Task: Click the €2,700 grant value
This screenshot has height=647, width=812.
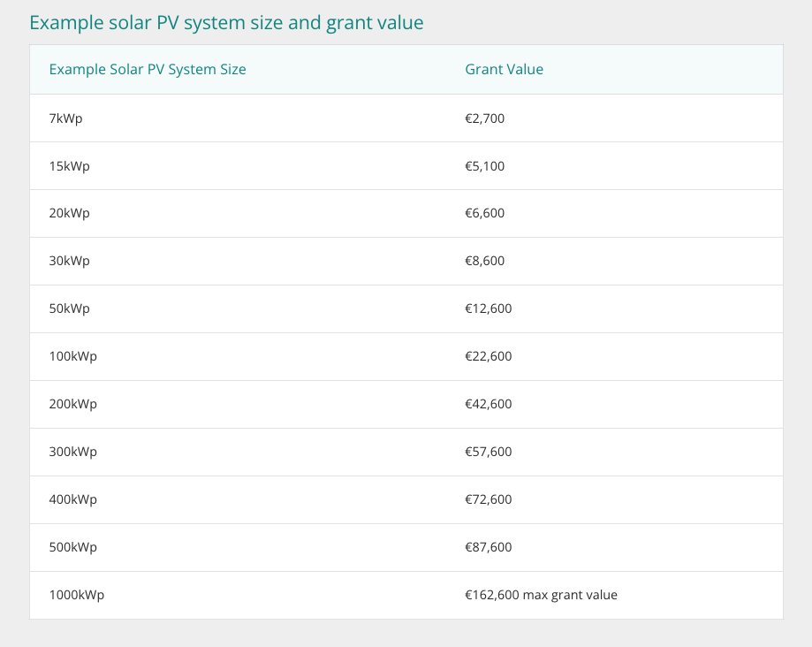Action: pos(484,118)
